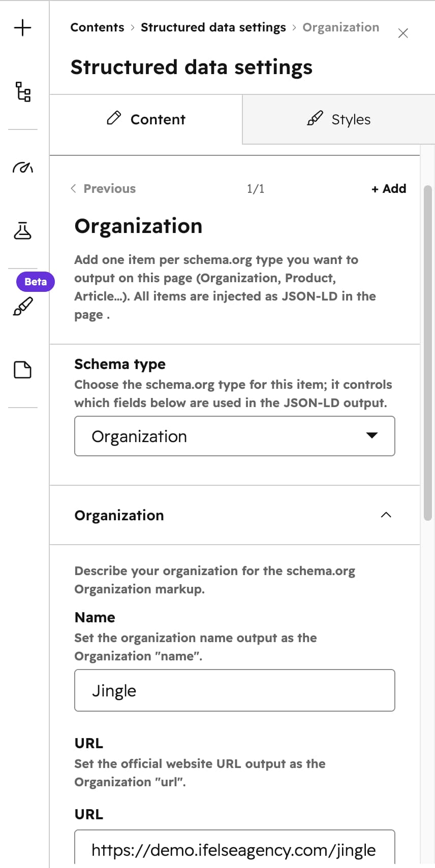This screenshot has height=868, width=435.
Task: Click the 1/1 item counter text
Action: (x=256, y=189)
